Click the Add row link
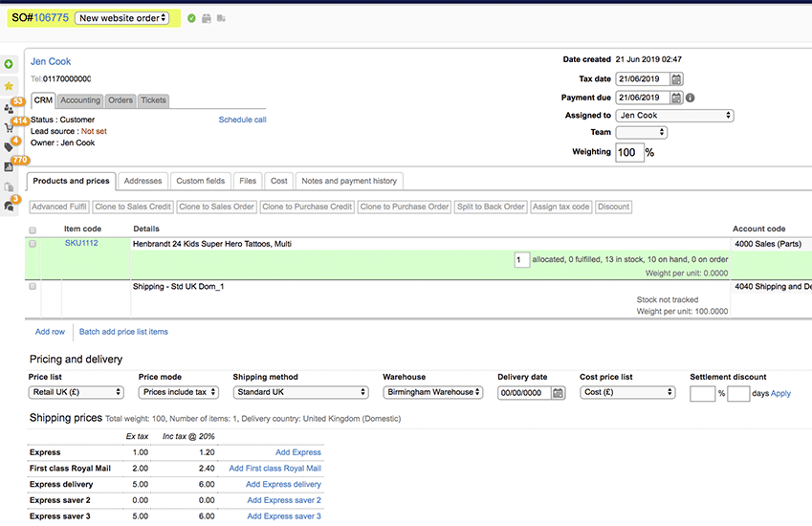Image resolution: width=812 pixels, height=526 pixels. [x=50, y=332]
